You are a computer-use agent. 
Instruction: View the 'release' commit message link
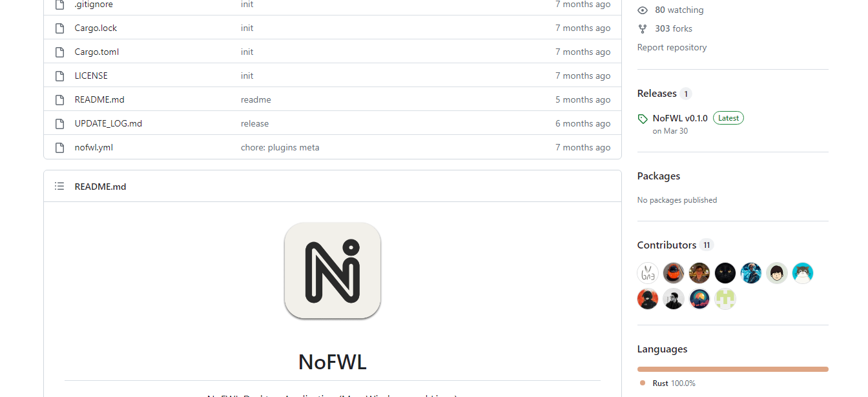coord(255,123)
